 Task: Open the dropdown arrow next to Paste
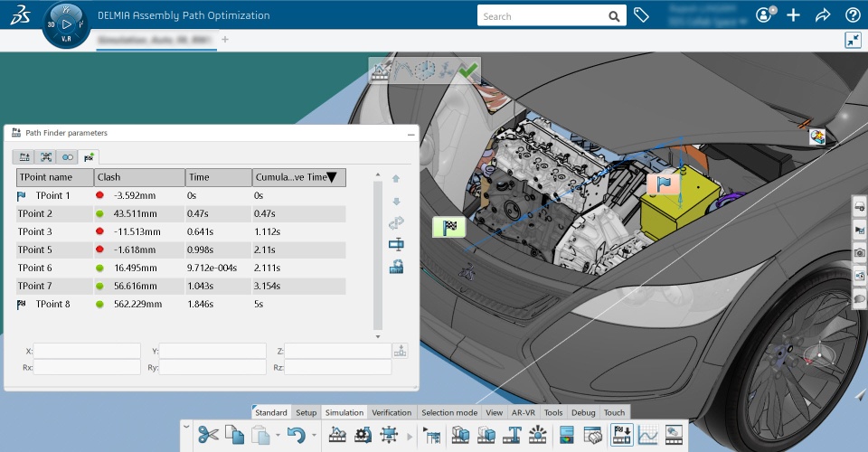[x=278, y=436]
